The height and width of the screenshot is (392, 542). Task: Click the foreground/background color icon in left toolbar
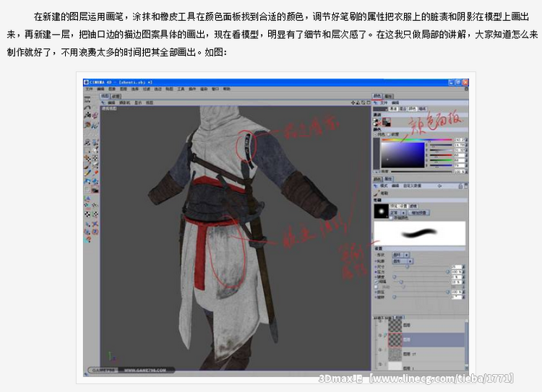95,190
